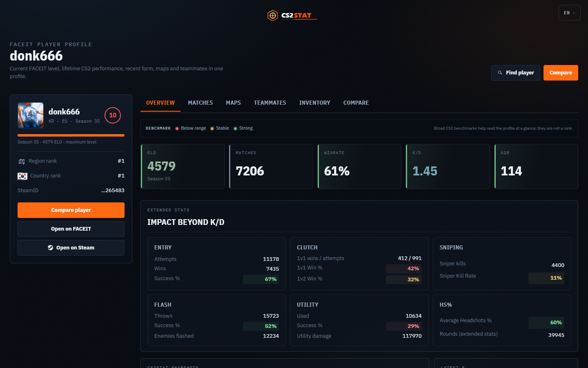
Task: Click the Winrate 61% stat card
Action: (x=359, y=166)
